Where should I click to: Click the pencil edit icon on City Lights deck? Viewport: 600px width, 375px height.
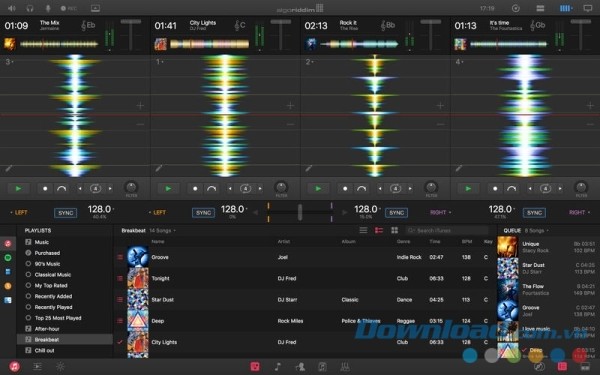pyautogui.click(x=159, y=168)
